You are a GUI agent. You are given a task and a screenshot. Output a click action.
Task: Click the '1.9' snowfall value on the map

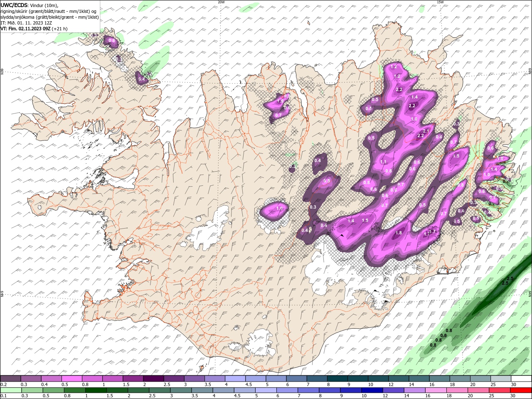click(280, 101)
